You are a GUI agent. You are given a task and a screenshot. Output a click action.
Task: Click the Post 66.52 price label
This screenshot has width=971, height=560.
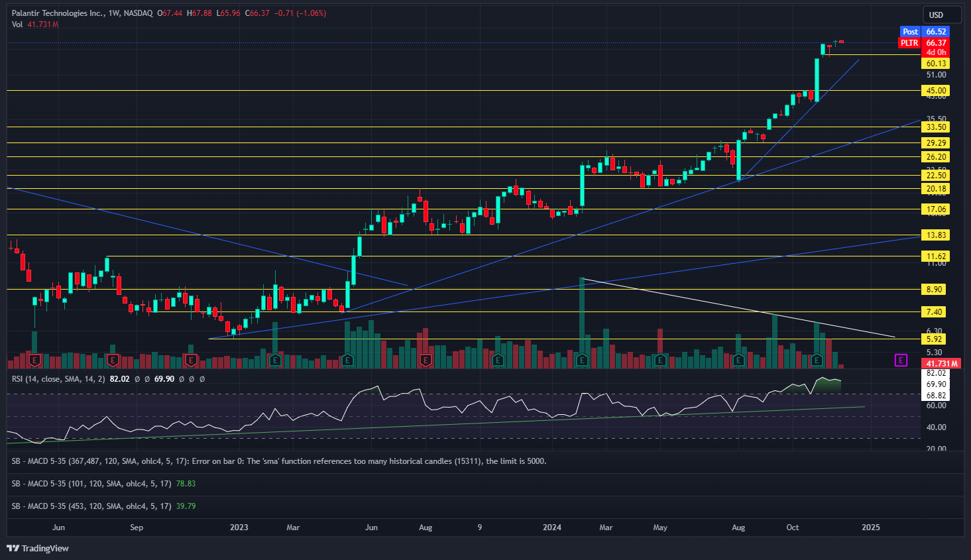click(x=925, y=32)
